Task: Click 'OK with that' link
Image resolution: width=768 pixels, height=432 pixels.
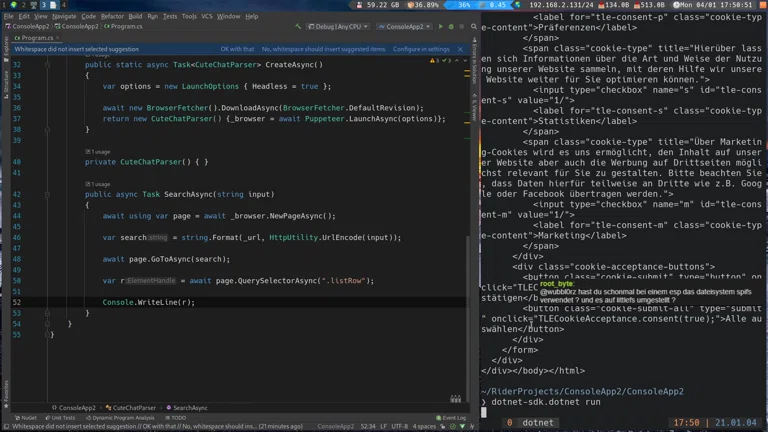Action: (x=237, y=49)
